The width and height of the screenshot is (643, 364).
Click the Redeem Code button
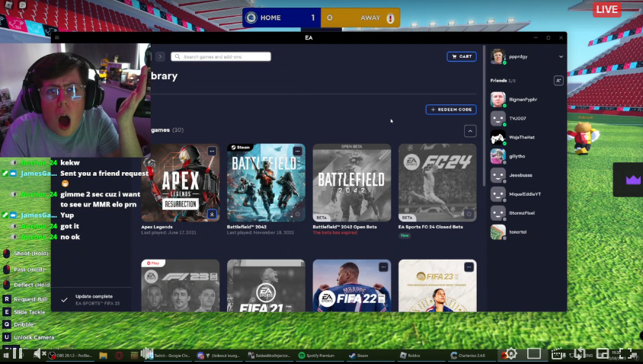click(x=451, y=110)
